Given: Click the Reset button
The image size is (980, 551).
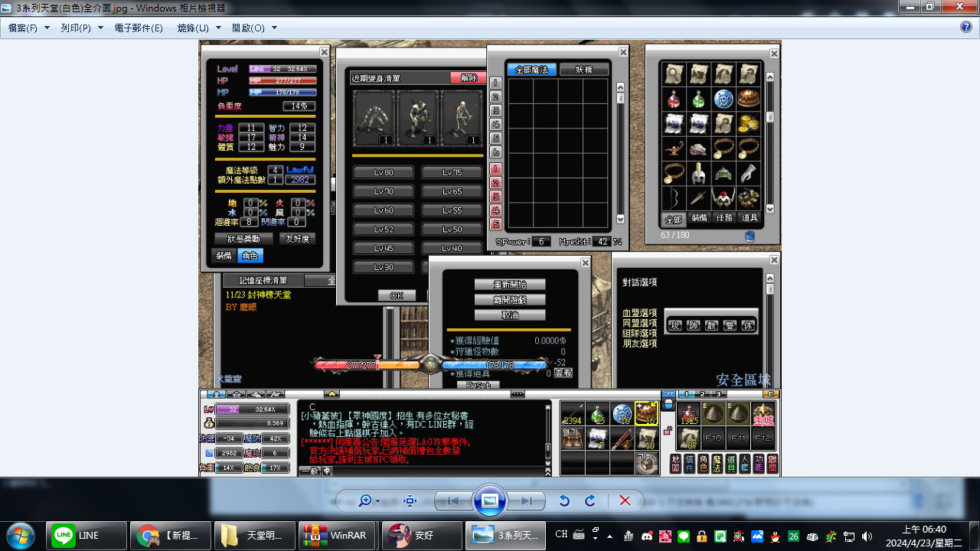Looking at the screenshot, I should [479, 386].
